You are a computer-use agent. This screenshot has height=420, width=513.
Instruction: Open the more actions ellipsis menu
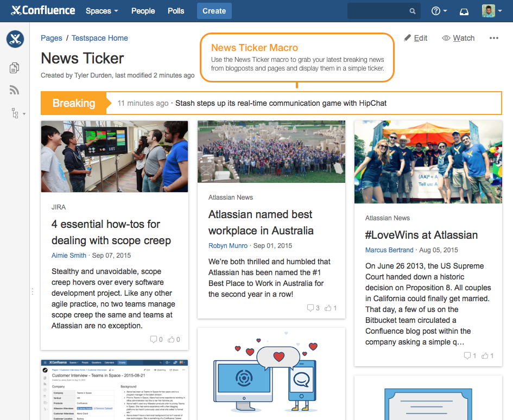493,38
